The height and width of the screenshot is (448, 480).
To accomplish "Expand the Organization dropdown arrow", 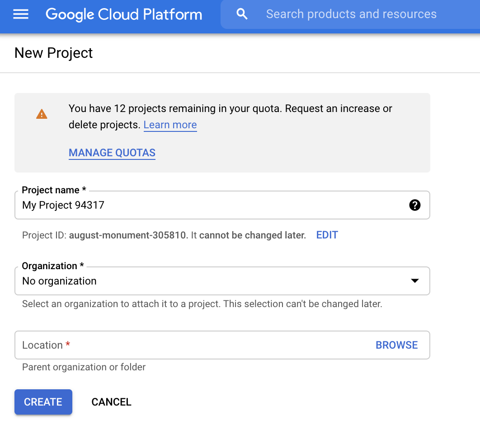I will click(x=414, y=281).
